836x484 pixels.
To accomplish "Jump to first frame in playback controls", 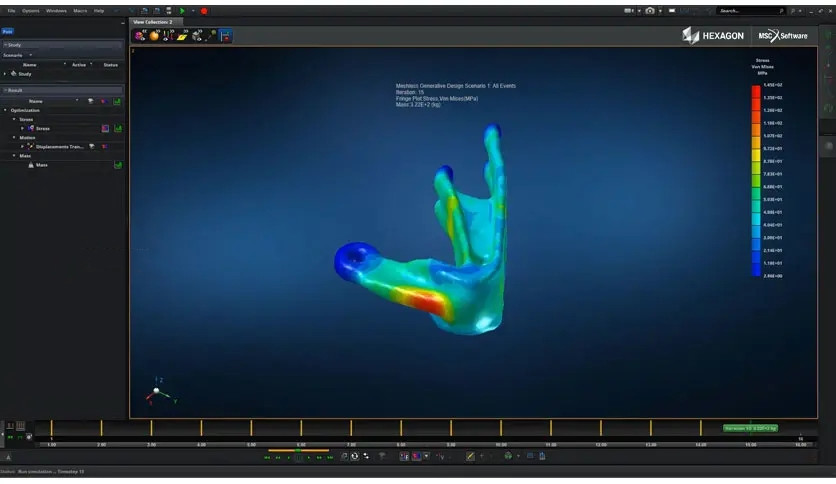I will [267, 457].
